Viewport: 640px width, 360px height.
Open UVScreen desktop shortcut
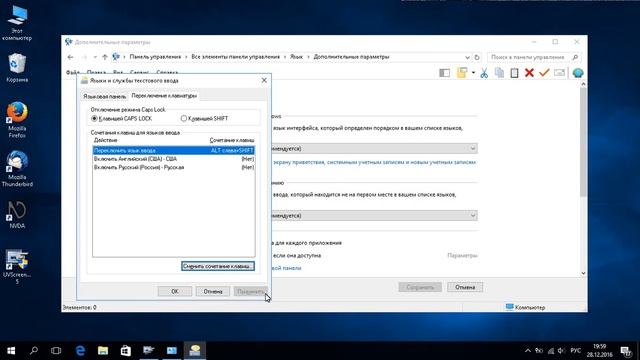click(x=17, y=267)
